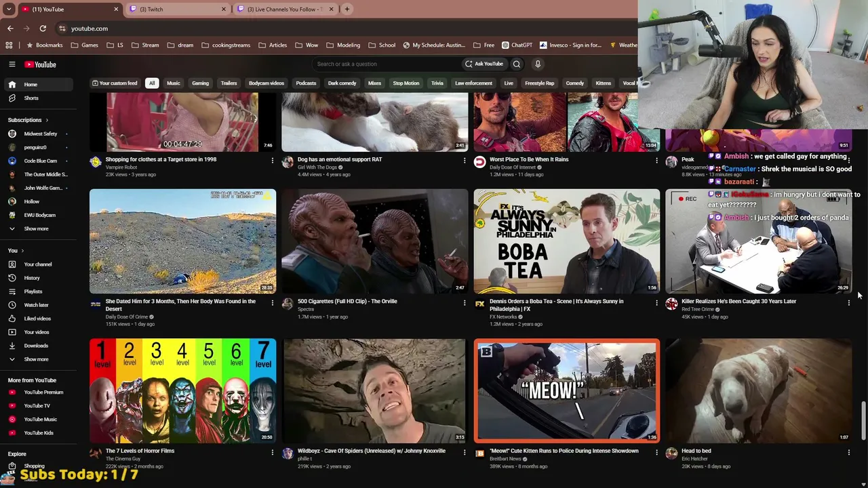This screenshot has width=868, height=488.
Task: Click the YouTube logo
Action: click(40, 64)
